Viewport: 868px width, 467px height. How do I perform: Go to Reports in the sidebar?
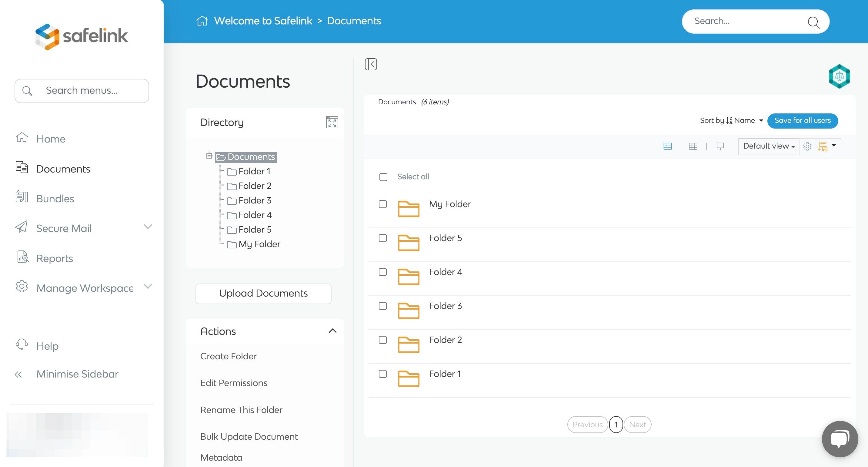54,258
